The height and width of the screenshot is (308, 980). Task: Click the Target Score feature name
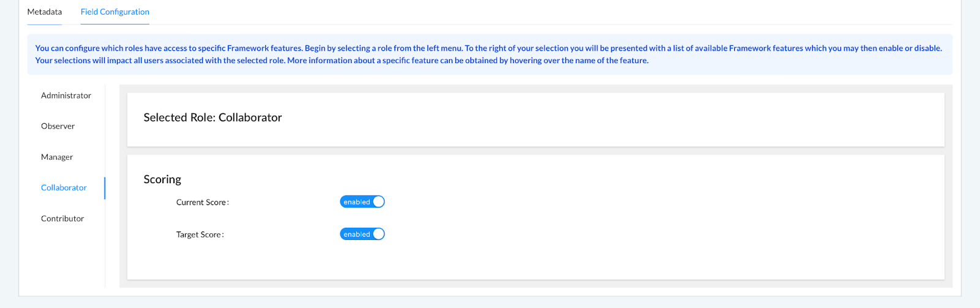point(200,235)
